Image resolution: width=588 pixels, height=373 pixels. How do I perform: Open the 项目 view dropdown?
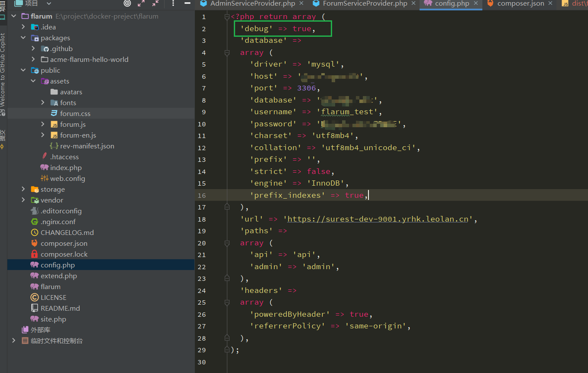coord(49,3)
